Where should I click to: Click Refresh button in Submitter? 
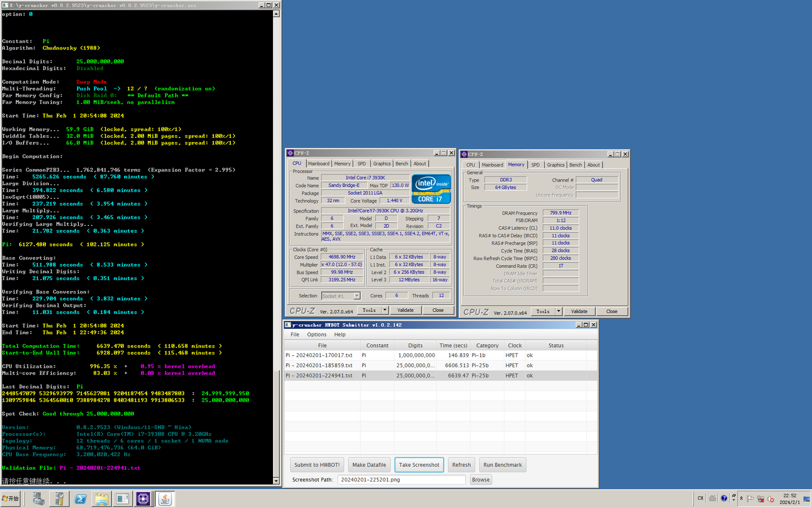coord(461,465)
